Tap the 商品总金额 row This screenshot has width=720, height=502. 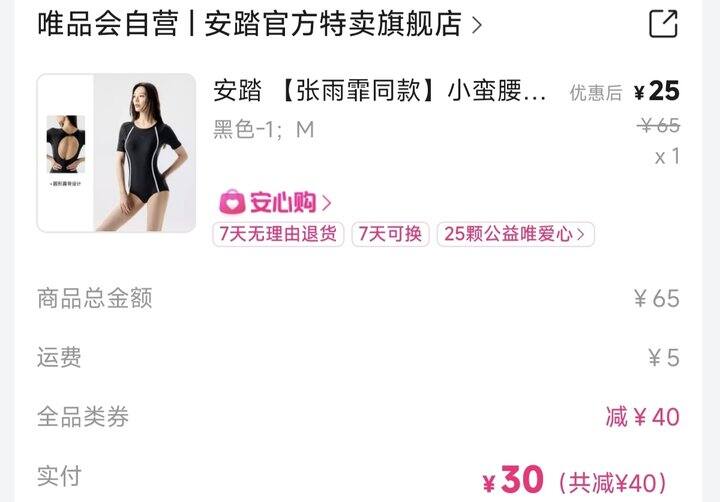pyautogui.click(x=358, y=298)
